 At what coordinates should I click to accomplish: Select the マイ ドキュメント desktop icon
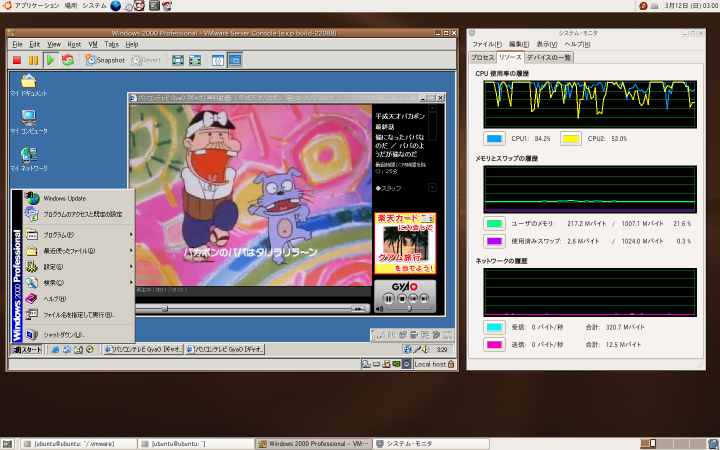tap(28, 85)
